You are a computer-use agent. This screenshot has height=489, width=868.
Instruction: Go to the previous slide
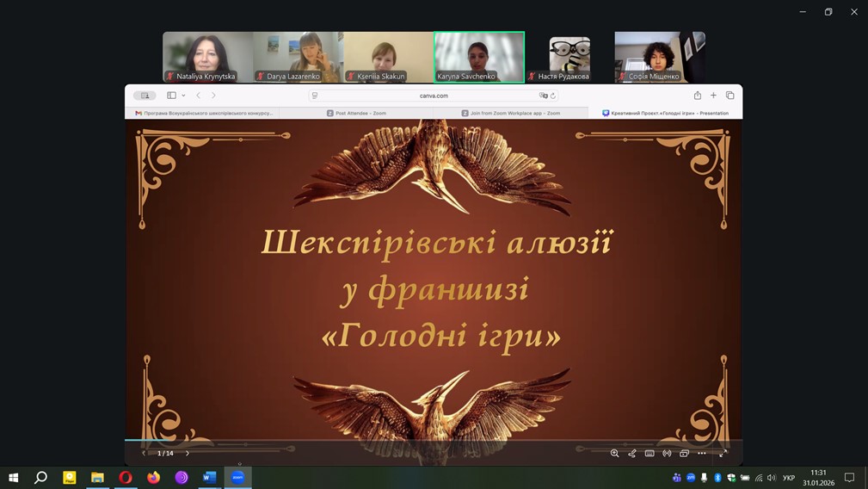[144, 453]
